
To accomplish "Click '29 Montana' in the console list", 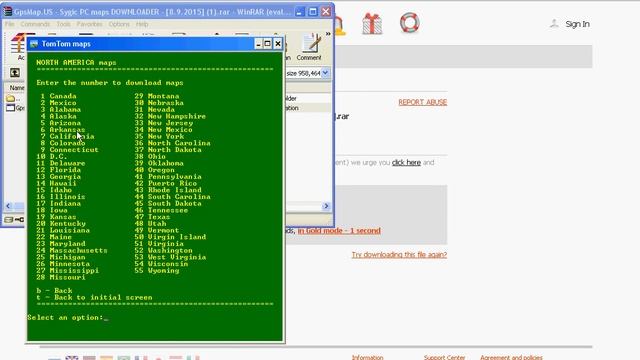I will point(157,96).
